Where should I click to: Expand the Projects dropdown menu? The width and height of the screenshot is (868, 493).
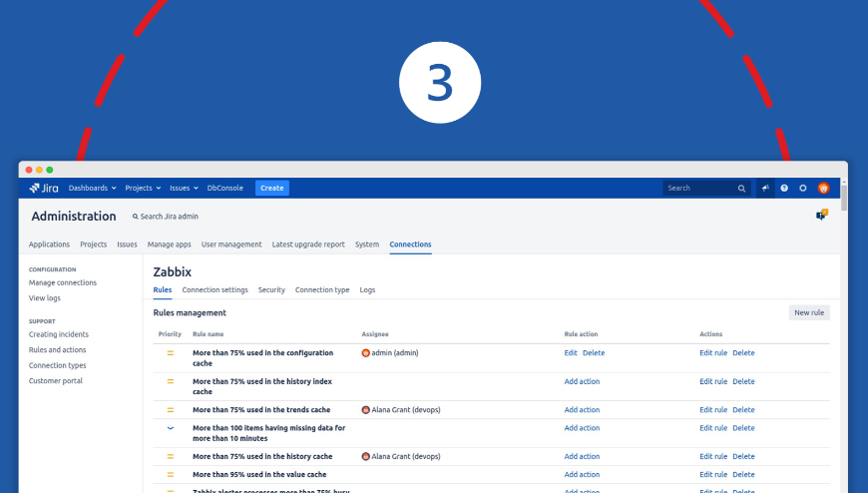click(143, 188)
